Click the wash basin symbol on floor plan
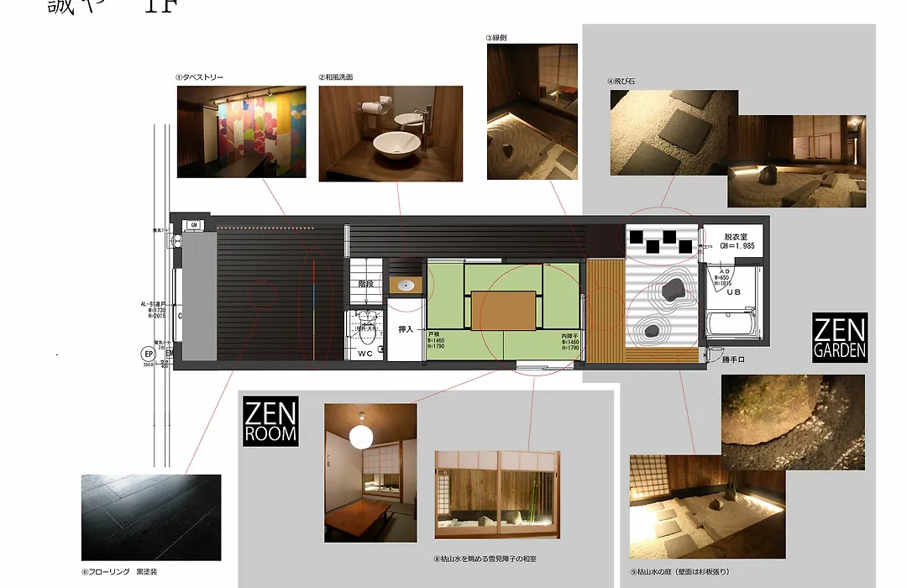 click(407, 286)
